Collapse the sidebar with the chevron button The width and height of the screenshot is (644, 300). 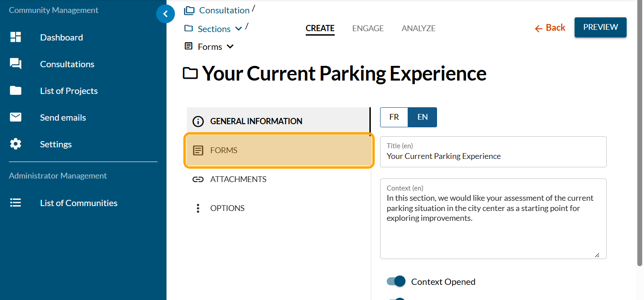pos(166,14)
